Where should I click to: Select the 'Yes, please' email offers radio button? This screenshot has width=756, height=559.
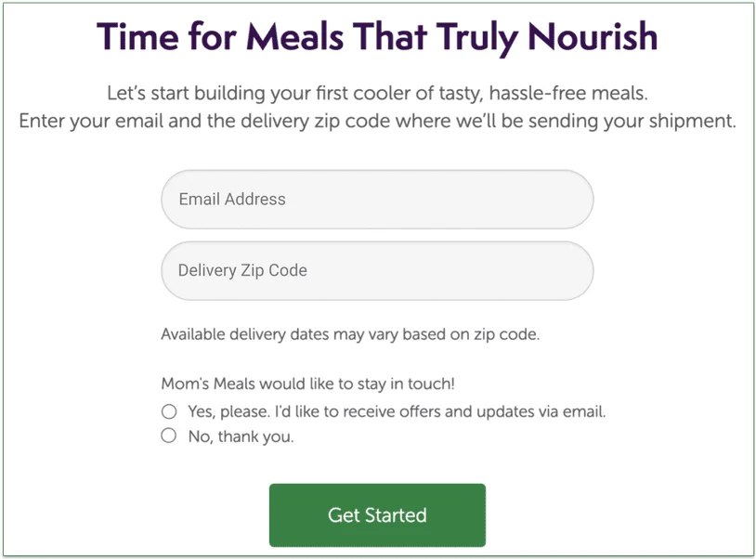(168, 410)
